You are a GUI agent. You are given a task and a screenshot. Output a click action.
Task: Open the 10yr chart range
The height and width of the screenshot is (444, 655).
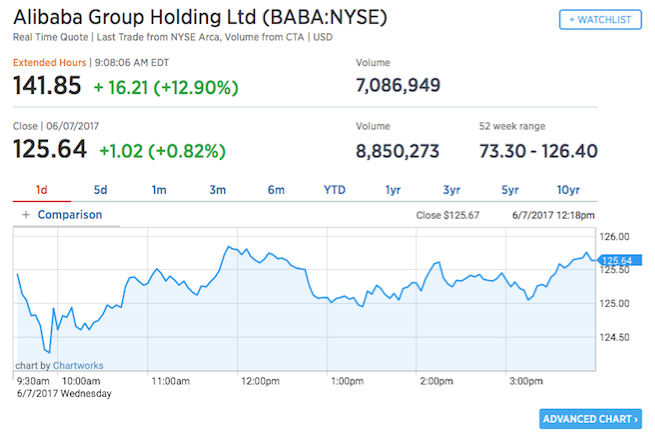(x=568, y=190)
